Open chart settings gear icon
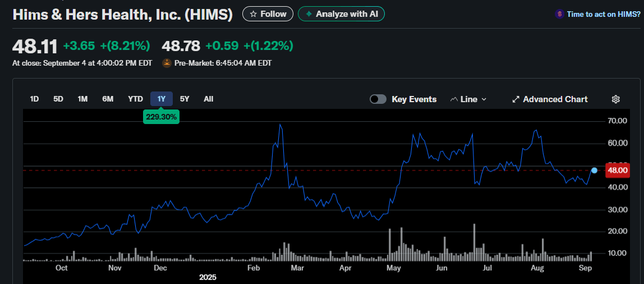 pyautogui.click(x=615, y=99)
